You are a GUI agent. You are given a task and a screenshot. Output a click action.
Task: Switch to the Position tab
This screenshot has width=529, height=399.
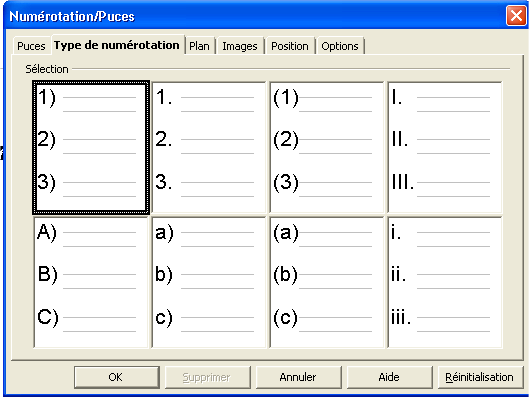coord(290,46)
